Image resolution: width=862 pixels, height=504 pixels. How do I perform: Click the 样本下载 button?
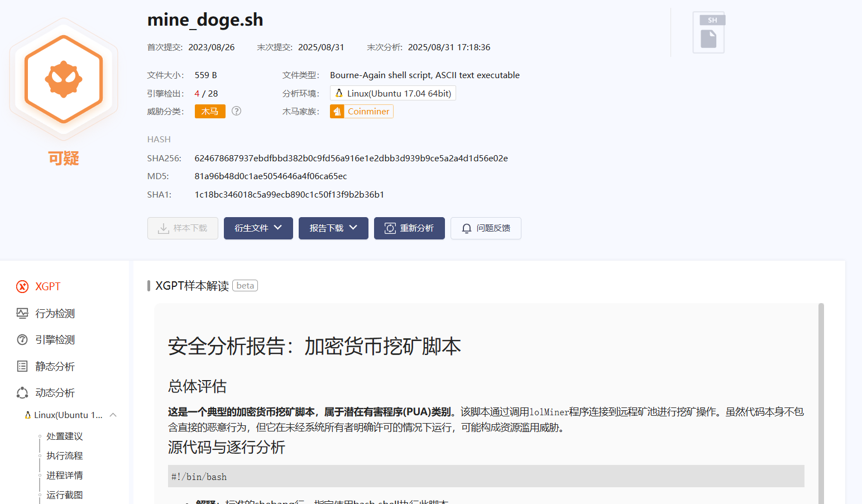tap(183, 228)
